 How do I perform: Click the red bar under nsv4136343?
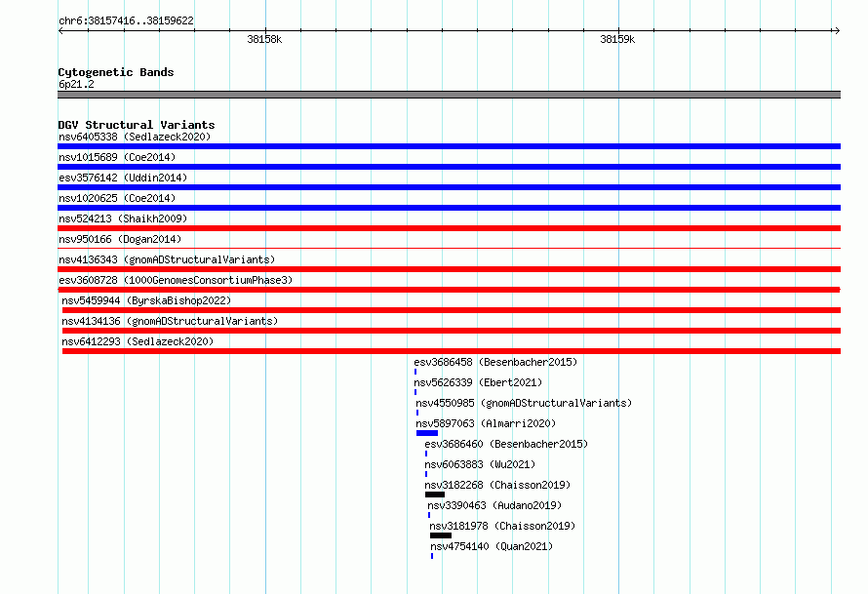click(449, 269)
